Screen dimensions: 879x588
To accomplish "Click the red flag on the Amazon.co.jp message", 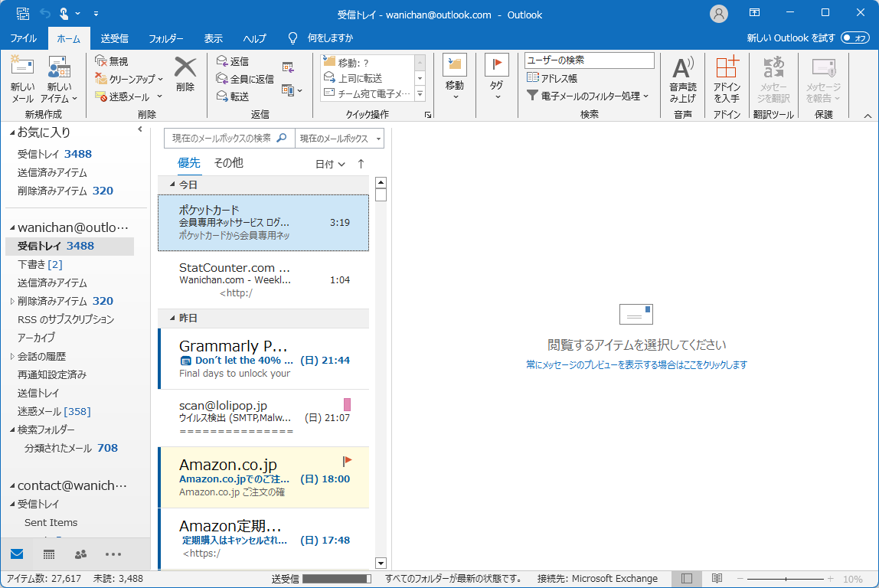I will point(347,461).
